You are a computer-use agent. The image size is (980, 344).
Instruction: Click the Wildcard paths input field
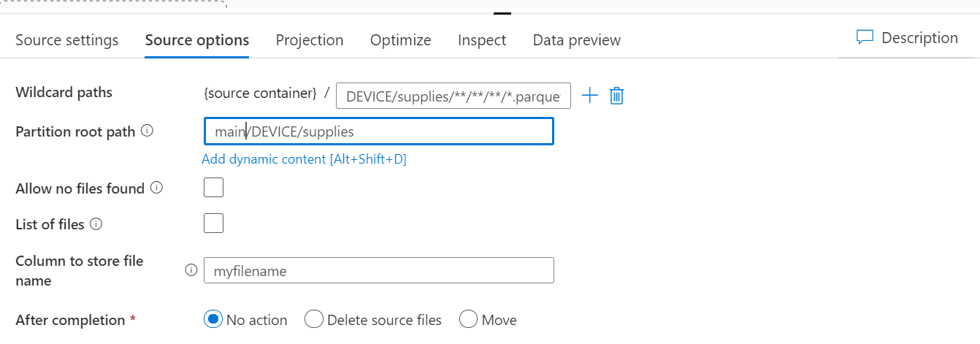(x=453, y=96)
